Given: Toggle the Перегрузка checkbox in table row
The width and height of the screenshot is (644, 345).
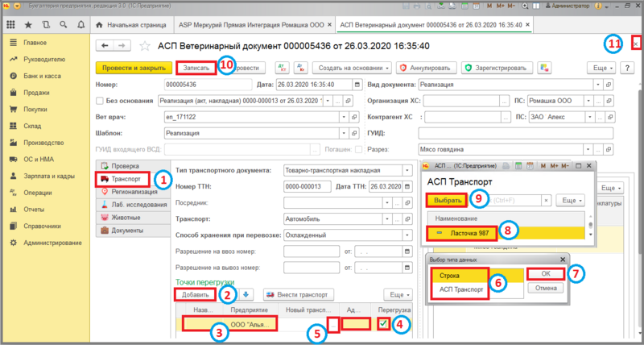Looking at the screenshot, I should coord(383,325).
